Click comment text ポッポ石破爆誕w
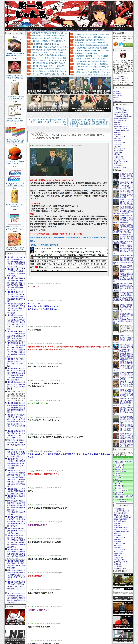This screenshot has width=138, height=644. pos(35,576)
